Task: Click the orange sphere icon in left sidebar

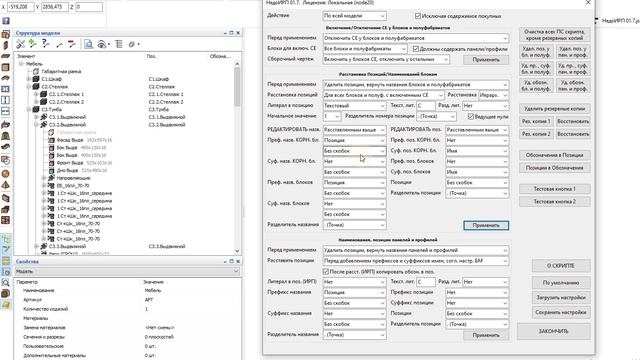Action: pos(5,173)
